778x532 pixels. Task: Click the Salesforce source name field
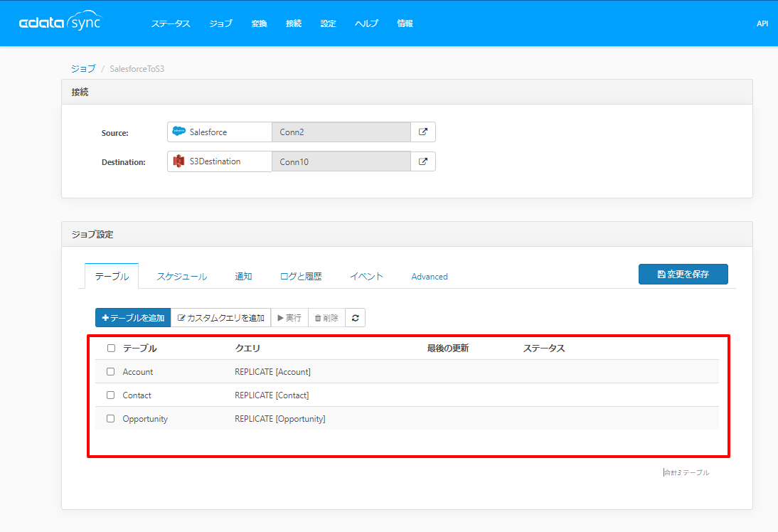[219, 132]
